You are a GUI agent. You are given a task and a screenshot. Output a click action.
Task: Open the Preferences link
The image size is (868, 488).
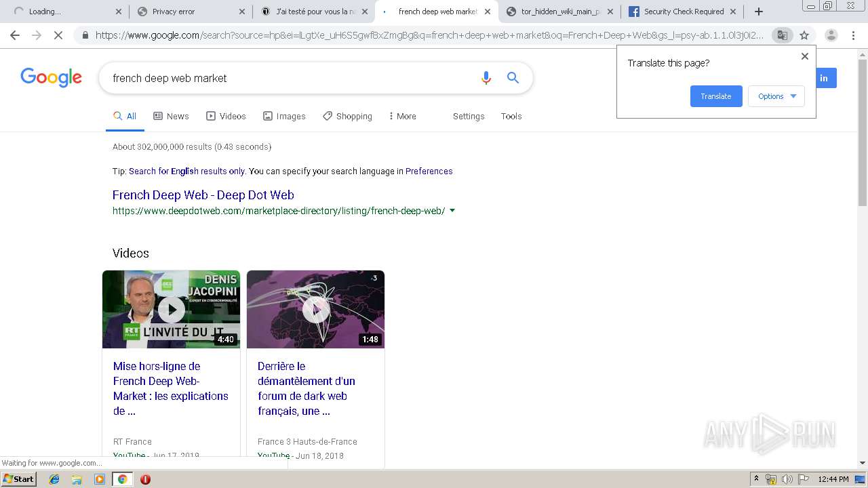click(x=429, y=171)
